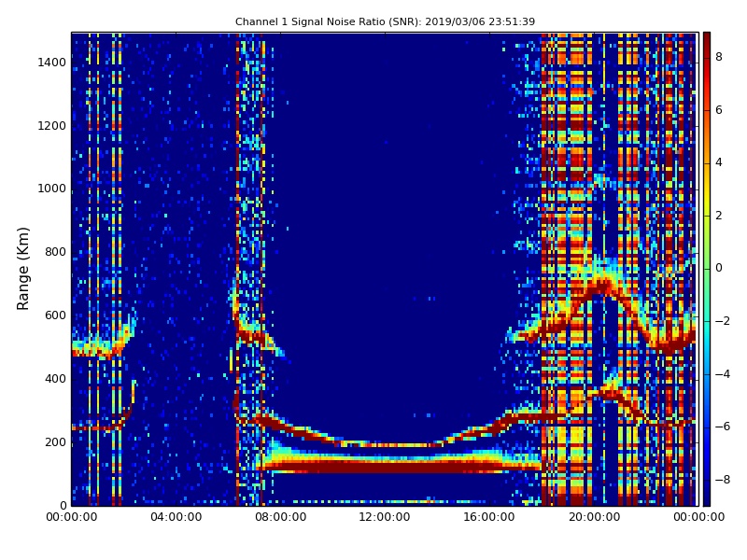Click the colorbar label −2

click(722, 321)
